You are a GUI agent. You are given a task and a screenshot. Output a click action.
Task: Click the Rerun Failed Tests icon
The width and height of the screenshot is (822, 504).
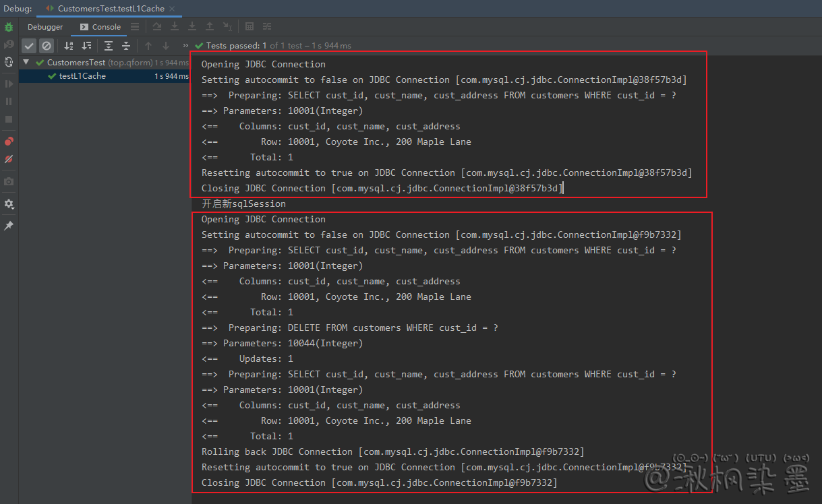coord(9,44)
